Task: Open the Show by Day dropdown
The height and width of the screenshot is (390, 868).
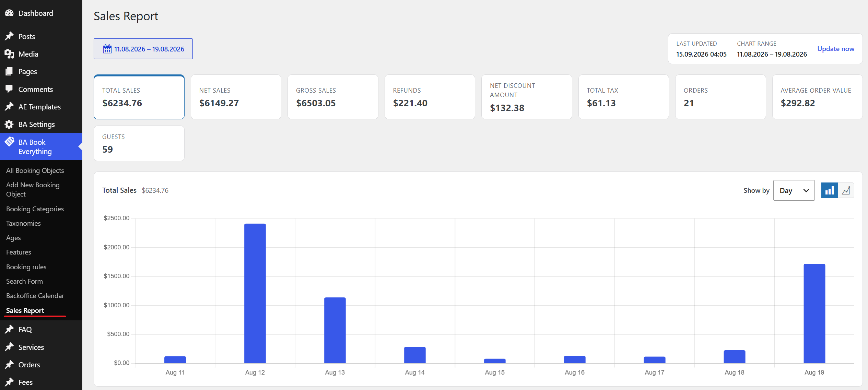Action: pos(794,190)
